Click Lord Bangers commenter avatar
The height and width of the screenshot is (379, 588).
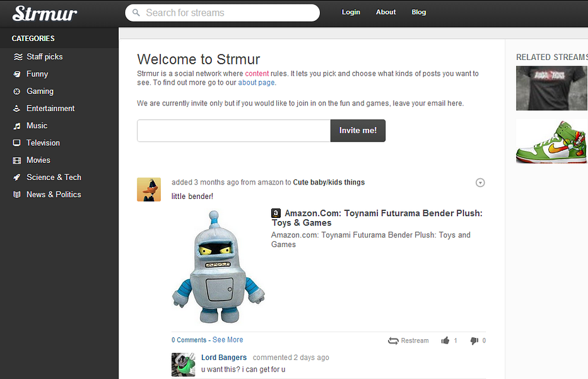(184, 364)
